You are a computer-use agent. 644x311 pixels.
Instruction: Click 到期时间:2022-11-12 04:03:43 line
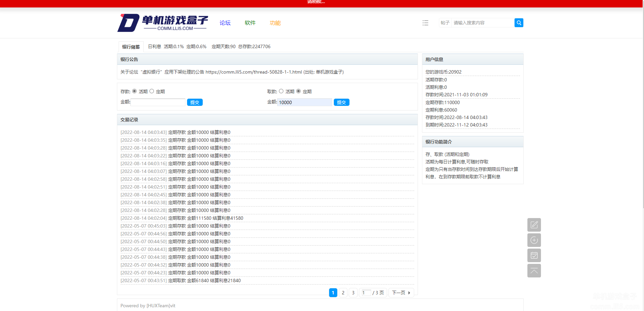(457, 125)
